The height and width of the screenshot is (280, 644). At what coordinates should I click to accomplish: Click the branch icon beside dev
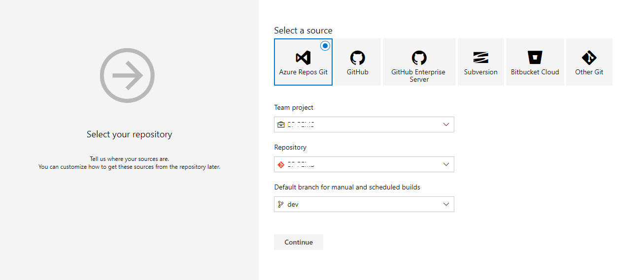pos(281,204)
